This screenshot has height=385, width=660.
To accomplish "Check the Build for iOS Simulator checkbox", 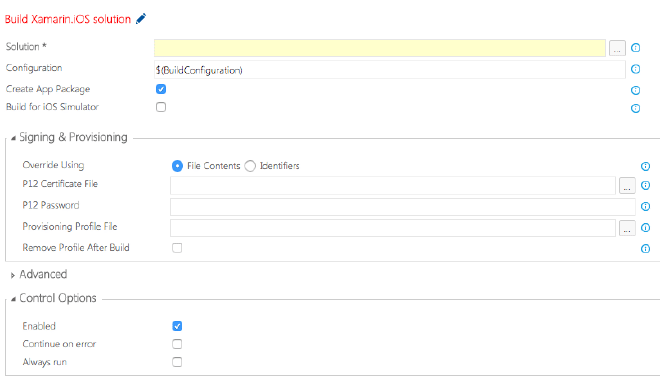I will [161, 107].
